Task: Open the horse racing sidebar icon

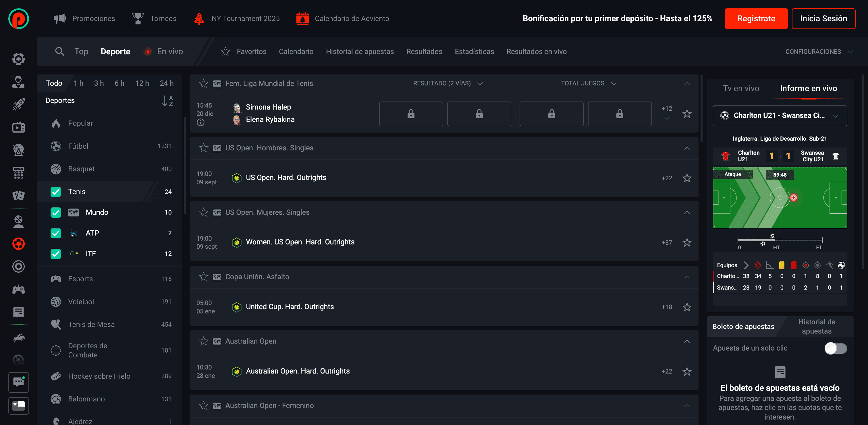Action: click(19, 337)
